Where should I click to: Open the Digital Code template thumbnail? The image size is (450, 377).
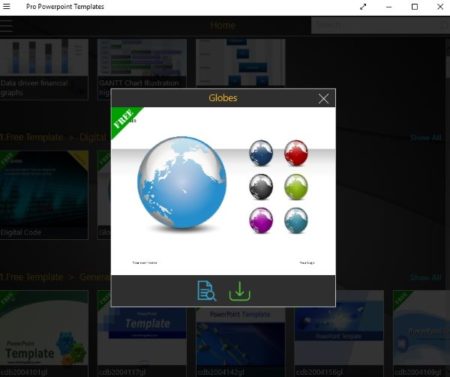coord(44,195)
